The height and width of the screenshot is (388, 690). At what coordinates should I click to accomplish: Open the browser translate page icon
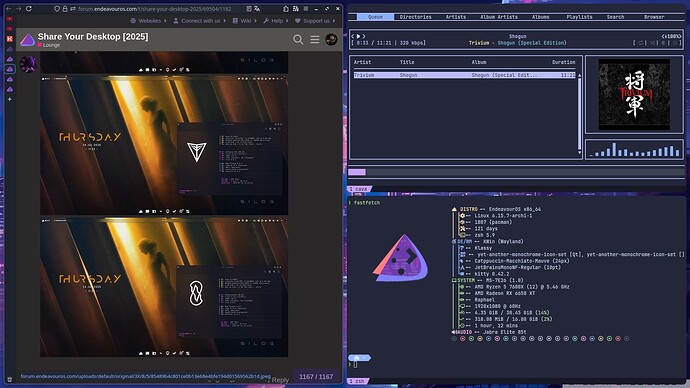(x=257, y=8)
